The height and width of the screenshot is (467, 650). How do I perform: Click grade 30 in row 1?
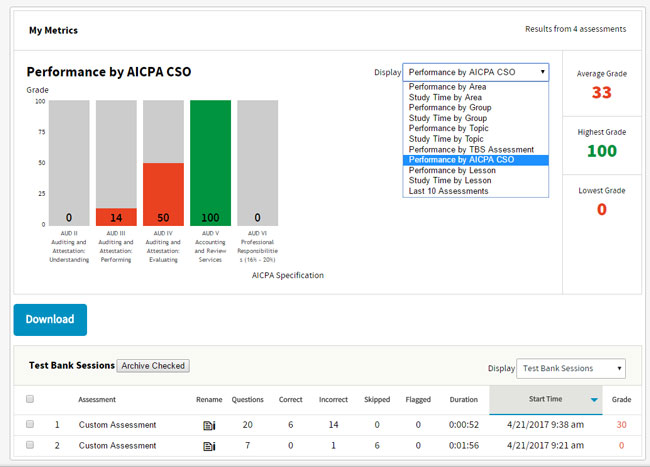[x=621, y=425]
